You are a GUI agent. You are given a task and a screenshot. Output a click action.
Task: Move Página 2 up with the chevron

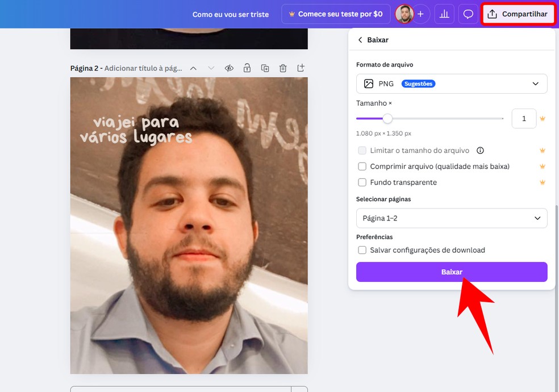tap(193, 68)
